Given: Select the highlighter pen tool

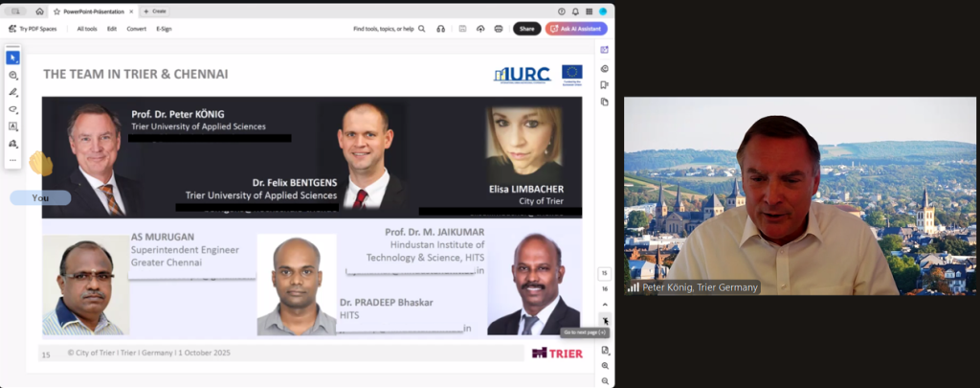Looking at the screenshot, I should coord(12,92).
